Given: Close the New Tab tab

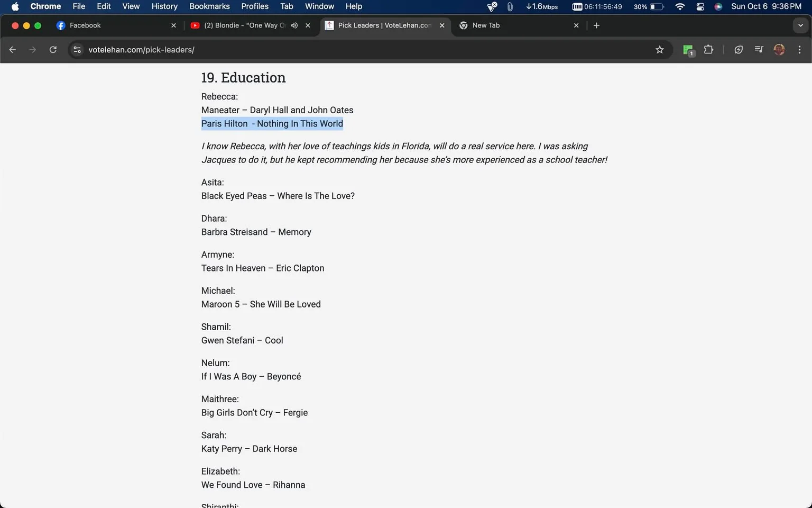Looking at the screenshot, I should [x=576, y=25].
